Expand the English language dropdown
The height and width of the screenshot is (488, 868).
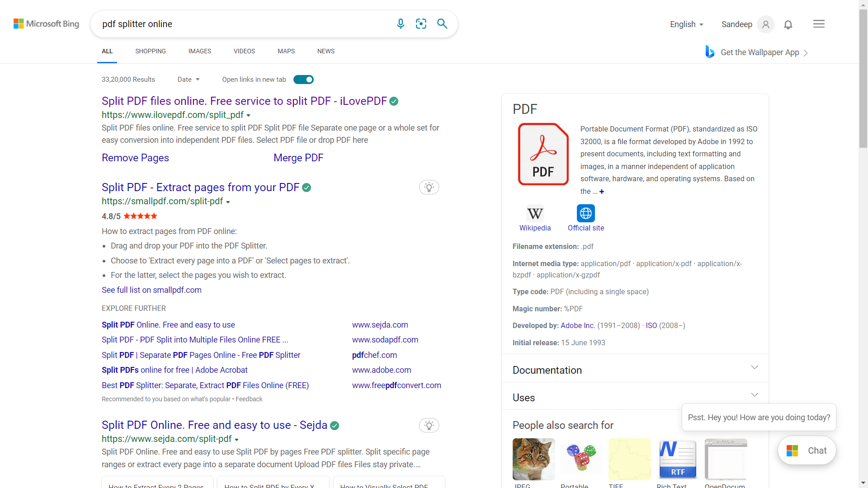coord(686,24)
